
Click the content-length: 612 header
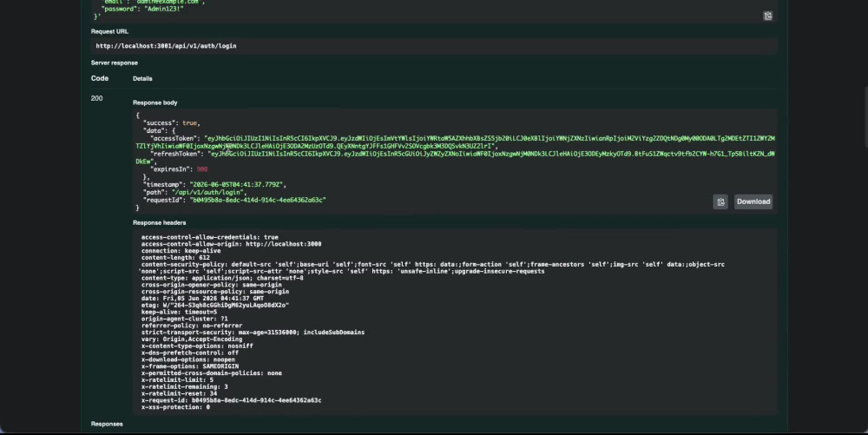(x=175, y=257)
